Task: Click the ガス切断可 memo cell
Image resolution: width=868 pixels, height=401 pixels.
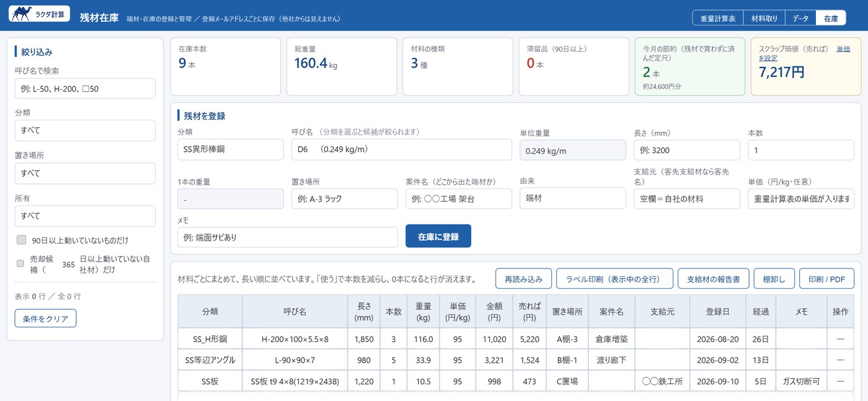Action: (801, 381)
